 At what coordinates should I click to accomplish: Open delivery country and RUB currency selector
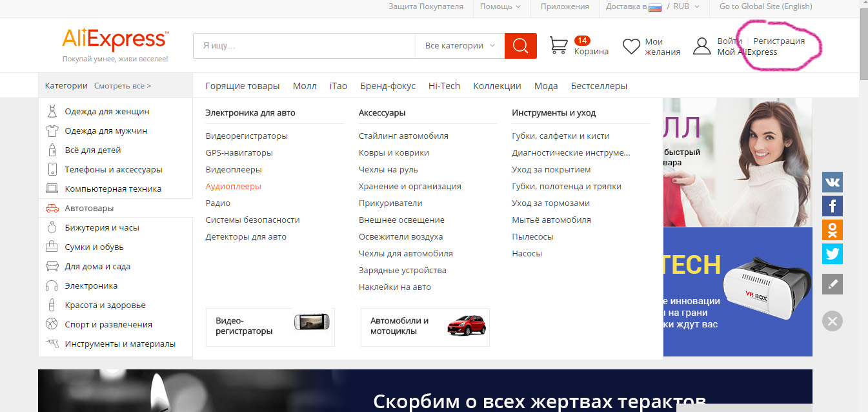pos(652,6)
